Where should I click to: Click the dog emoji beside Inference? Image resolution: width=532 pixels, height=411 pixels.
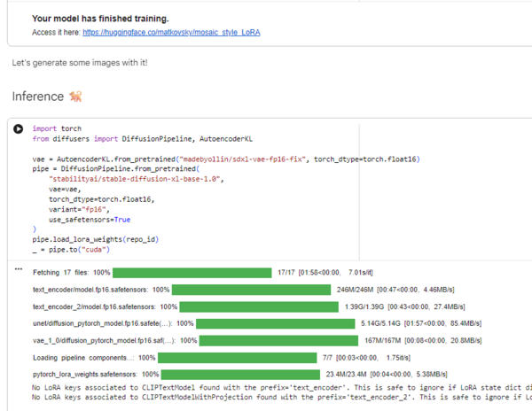tap(78, 96)
